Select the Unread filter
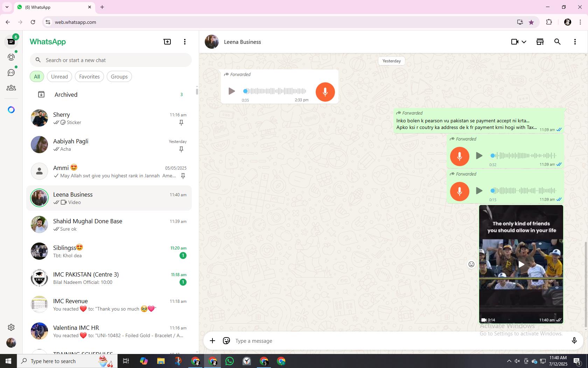The height and width of the screenshot is (368, 588). click(x=59, y=77)
